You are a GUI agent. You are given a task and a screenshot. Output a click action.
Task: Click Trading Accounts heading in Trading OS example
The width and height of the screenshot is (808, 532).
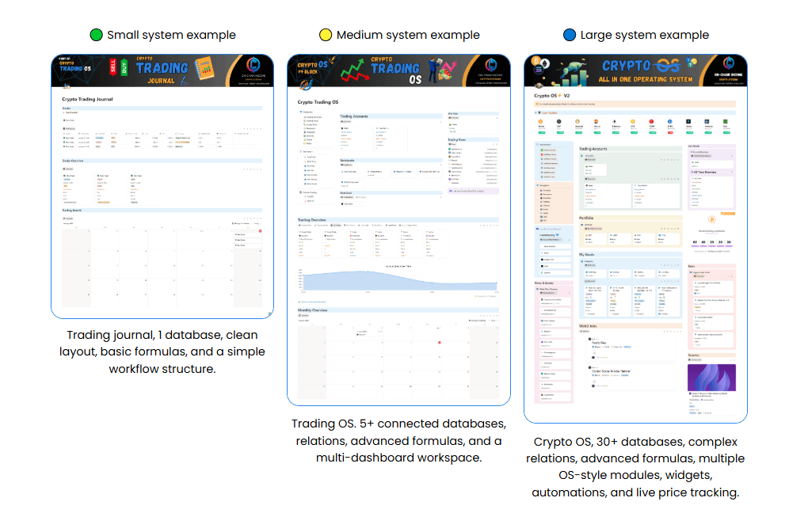coord(354,116)
